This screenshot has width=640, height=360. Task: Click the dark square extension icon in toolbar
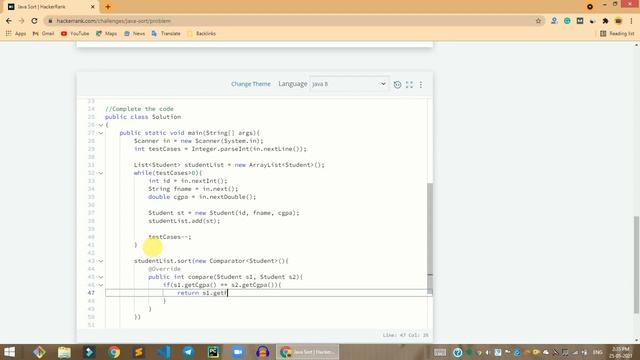580,21
